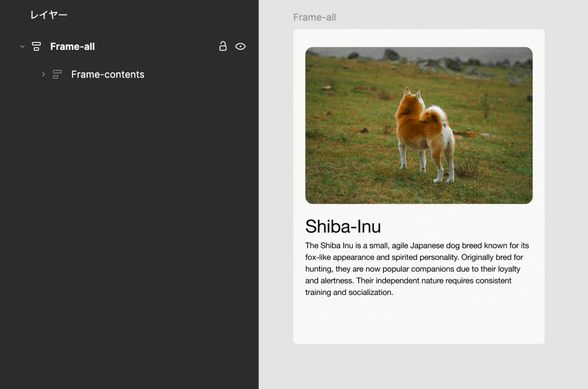Click the Frame-all label above the canvas frame
The image size is (588, 389).
315,18
